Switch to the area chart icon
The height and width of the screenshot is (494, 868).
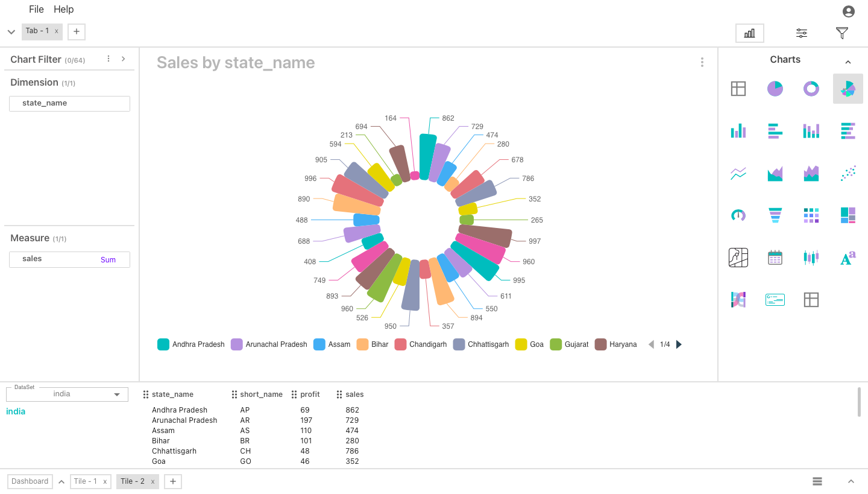point(775,174)
